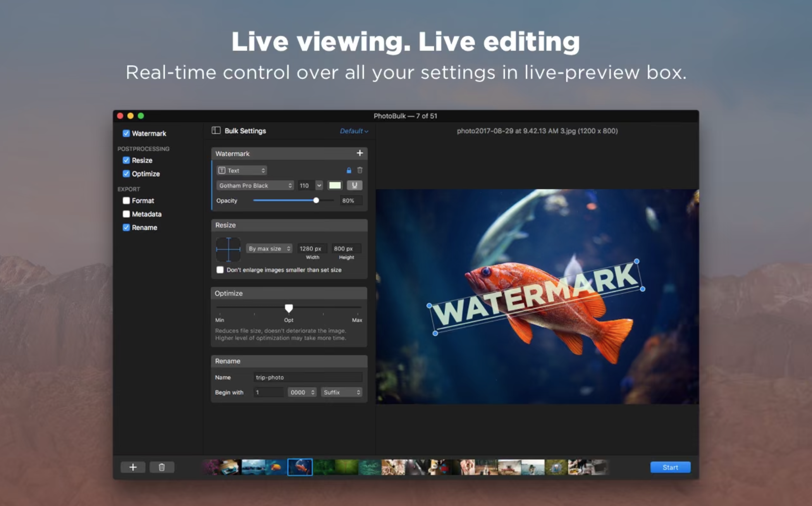Screen dimensions: 812x506
Task: Delete watermark using trash icon
Action: click(x=360, y=170)
